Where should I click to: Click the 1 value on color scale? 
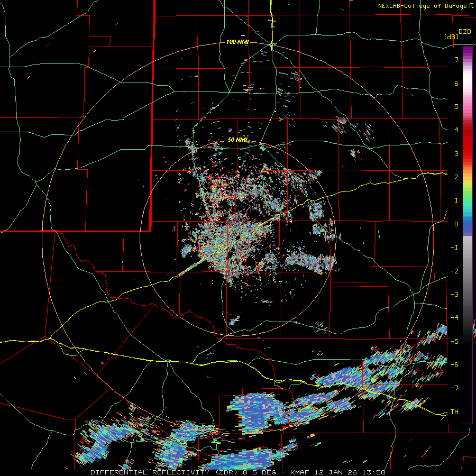tap(456, 200)
